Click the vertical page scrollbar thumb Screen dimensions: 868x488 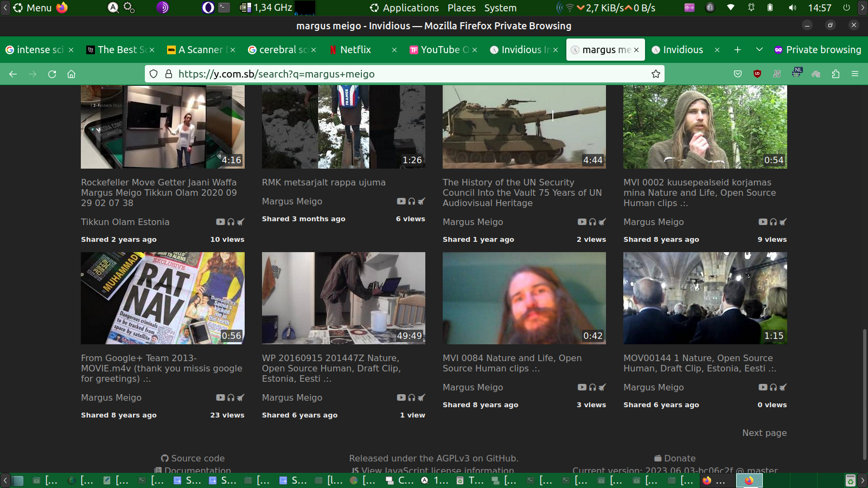pos(864,393)
